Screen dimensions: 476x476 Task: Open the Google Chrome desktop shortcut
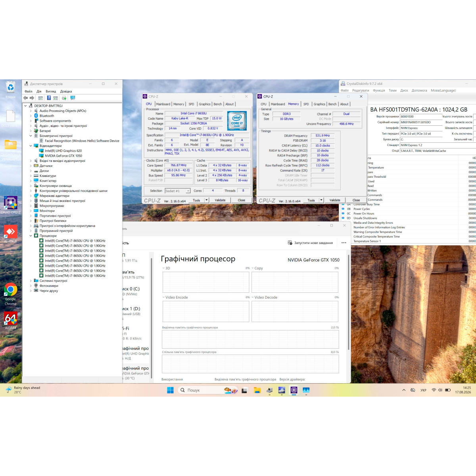10,294
